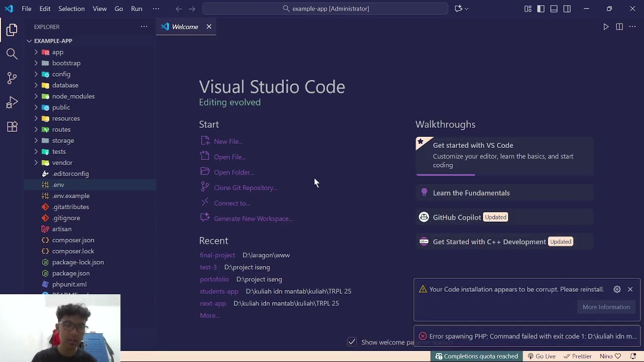Viewport: 644px width, 362px height.
Task: Open recent project final-project
Action: click(217, 255)
